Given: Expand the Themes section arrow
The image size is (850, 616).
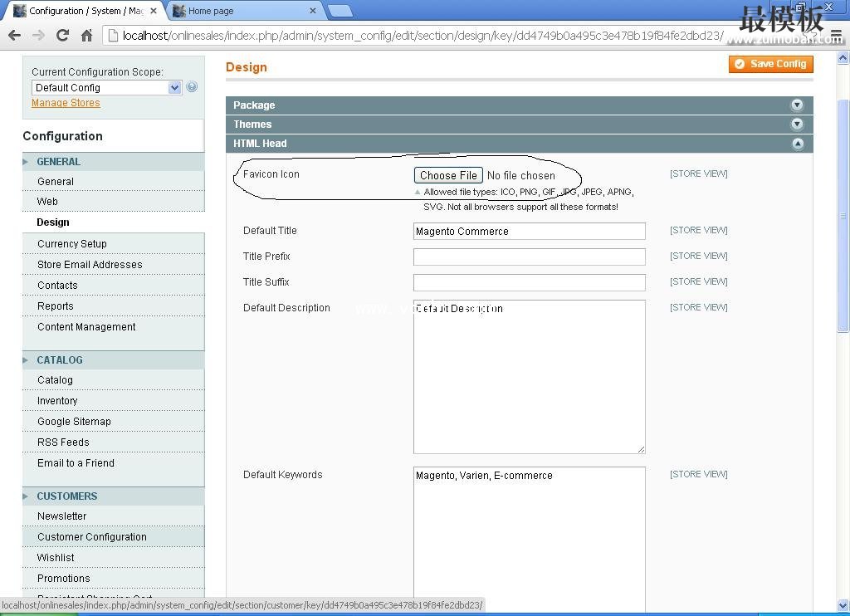Looking at the screenshot, I should (797, 125).
